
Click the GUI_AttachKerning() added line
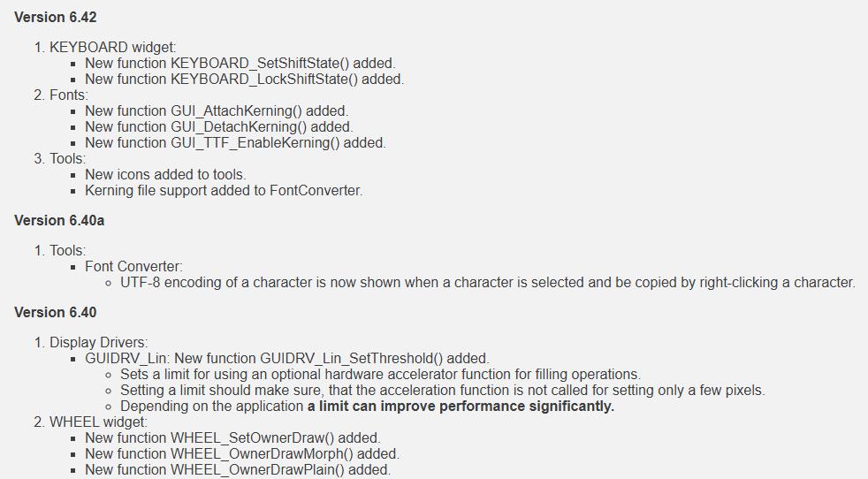coord(217,110)
